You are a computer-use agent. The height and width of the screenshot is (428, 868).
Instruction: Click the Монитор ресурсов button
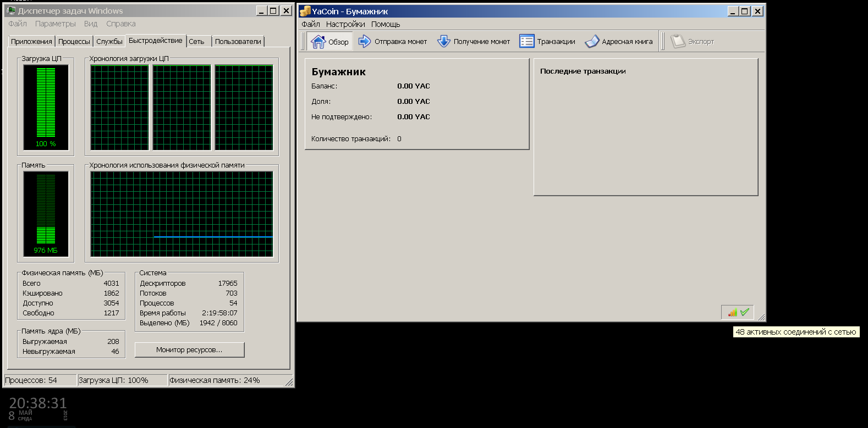[x=189, y=350]
